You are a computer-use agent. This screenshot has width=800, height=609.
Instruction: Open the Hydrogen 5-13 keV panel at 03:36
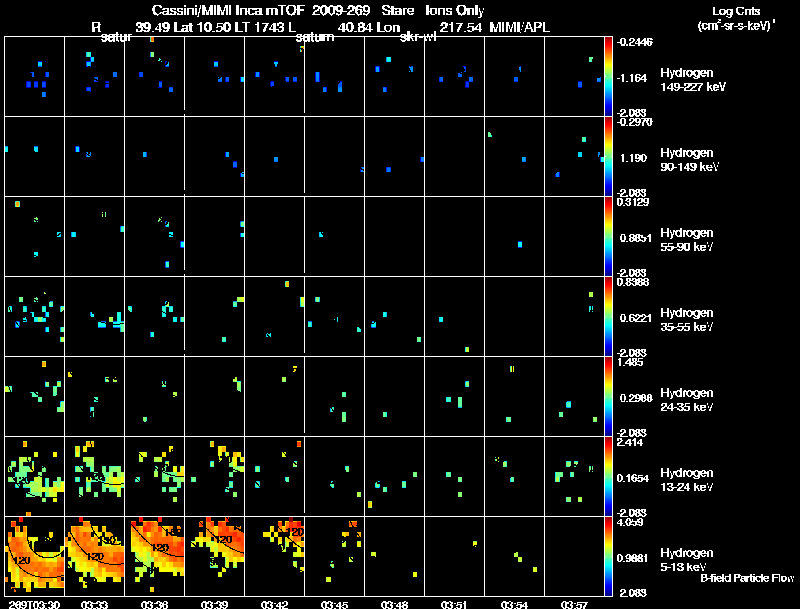click(155, 557)
